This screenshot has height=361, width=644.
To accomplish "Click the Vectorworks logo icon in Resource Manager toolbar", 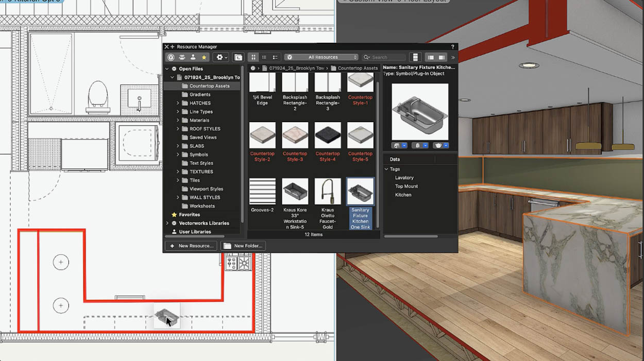I will 171,57.
